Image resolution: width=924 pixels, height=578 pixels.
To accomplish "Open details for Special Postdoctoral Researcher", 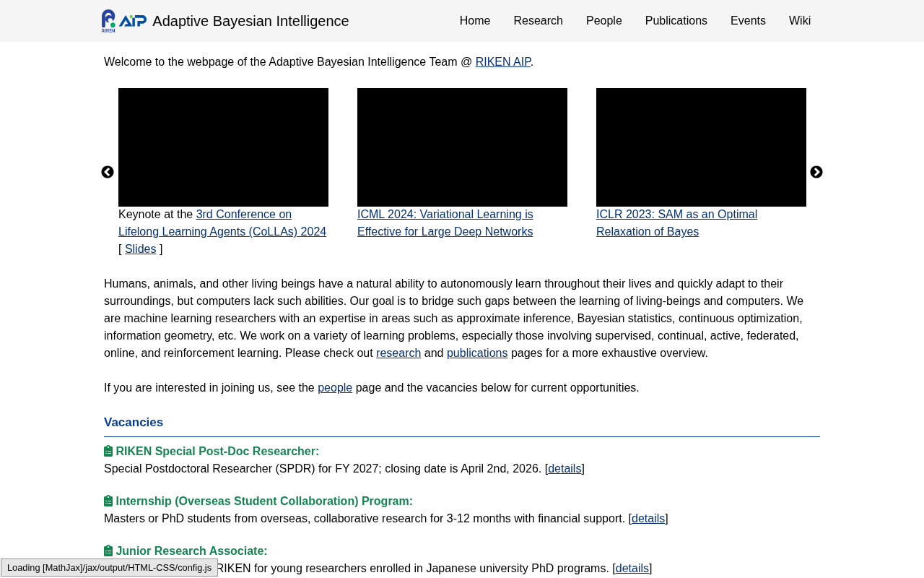I will pos(565,469).
